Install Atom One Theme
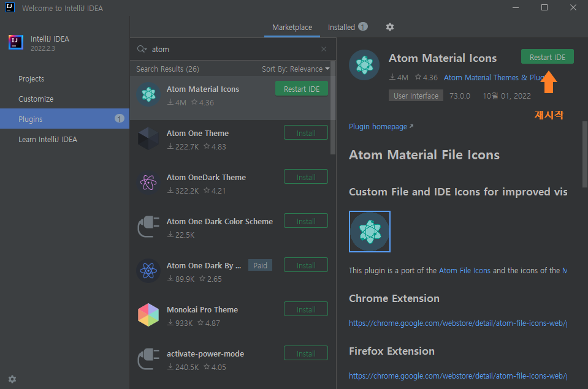 pyautogui.click(x=306, y=133)
